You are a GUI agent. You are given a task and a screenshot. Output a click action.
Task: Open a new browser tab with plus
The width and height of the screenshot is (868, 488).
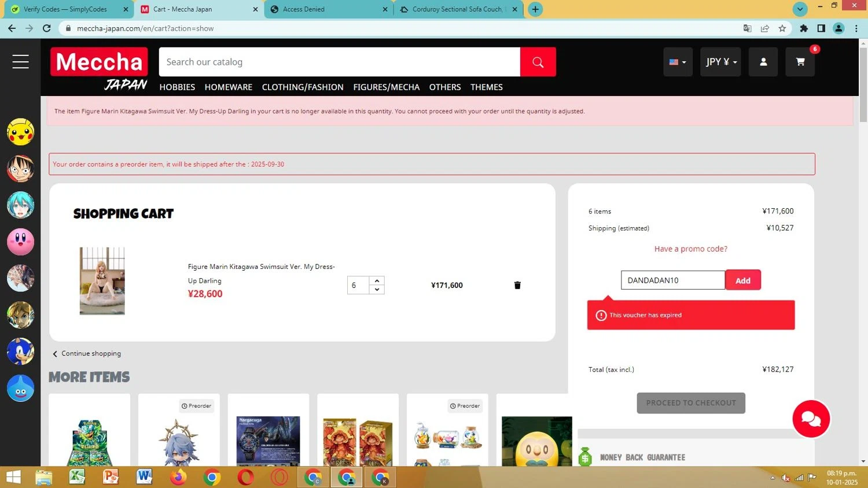pyautogui.click(x=535, y=9)
